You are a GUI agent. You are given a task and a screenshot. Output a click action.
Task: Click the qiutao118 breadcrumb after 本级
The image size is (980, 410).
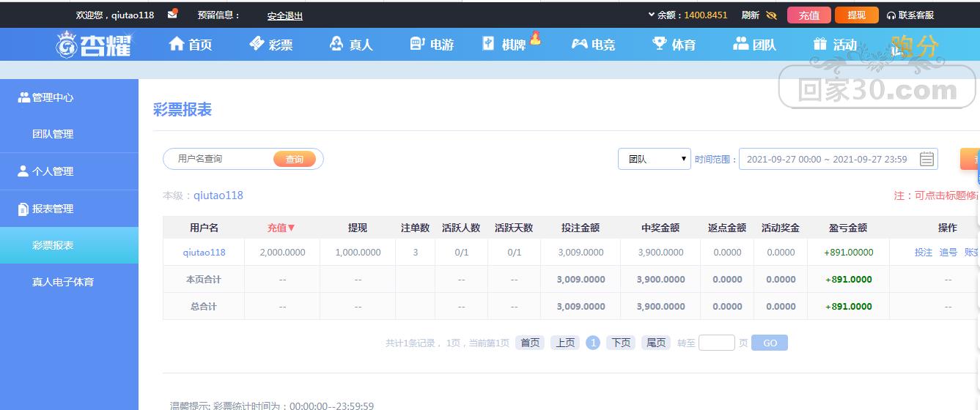tap(218, 195)
